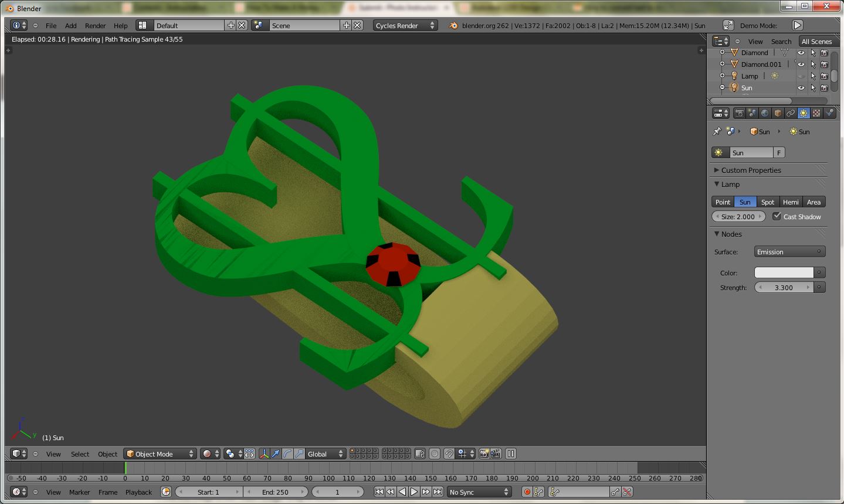Click the outliner Search menu

(x=781, y=41)
